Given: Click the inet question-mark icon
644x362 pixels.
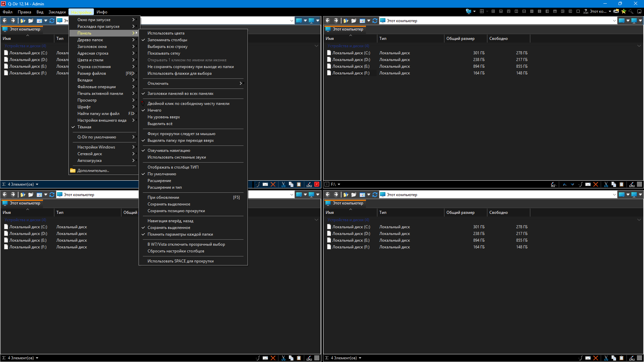Looking at the screenshot, I should 586,11.
